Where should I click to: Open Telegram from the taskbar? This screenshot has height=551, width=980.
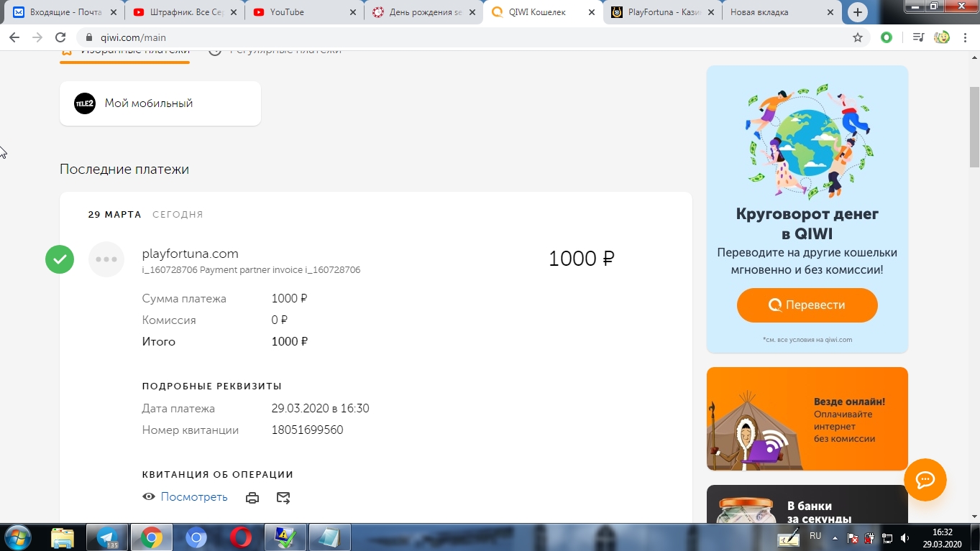click(x=107, y=537)
